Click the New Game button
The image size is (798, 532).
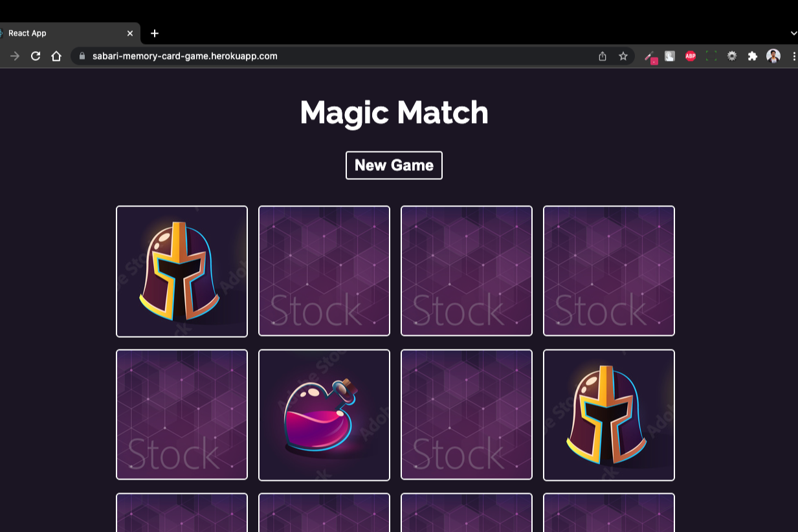[x=393, y=165]
